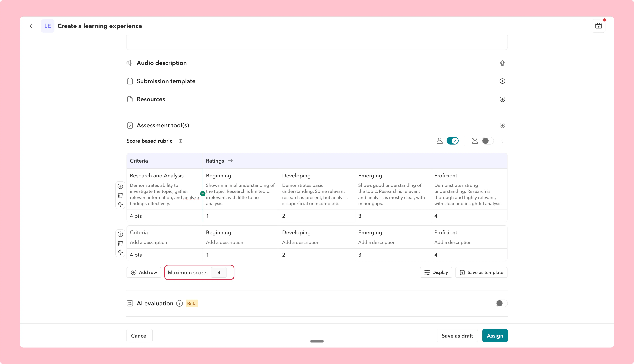Grab move handle for Research and Analysis row

(120, 204)
